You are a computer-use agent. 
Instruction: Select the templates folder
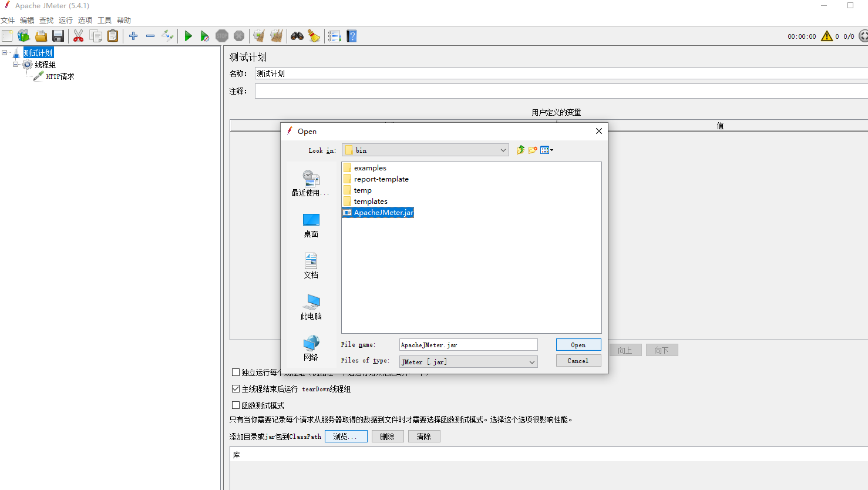(x=365, y=202)
